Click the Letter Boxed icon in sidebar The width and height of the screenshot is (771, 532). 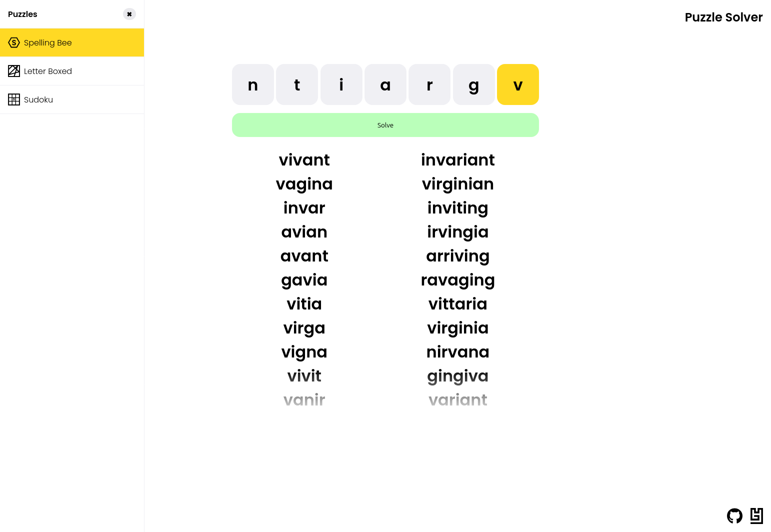click(x=14, y=71)
